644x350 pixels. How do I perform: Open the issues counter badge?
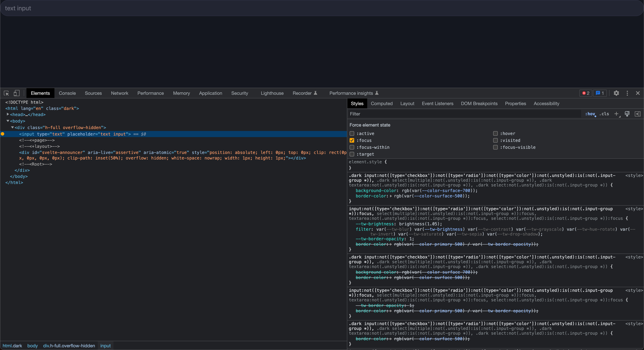(600, 93)
